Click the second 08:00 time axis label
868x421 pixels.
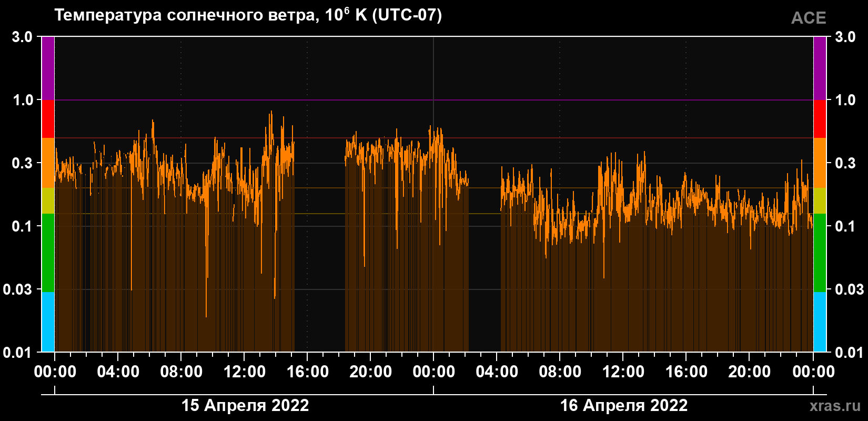click(560, 372)
